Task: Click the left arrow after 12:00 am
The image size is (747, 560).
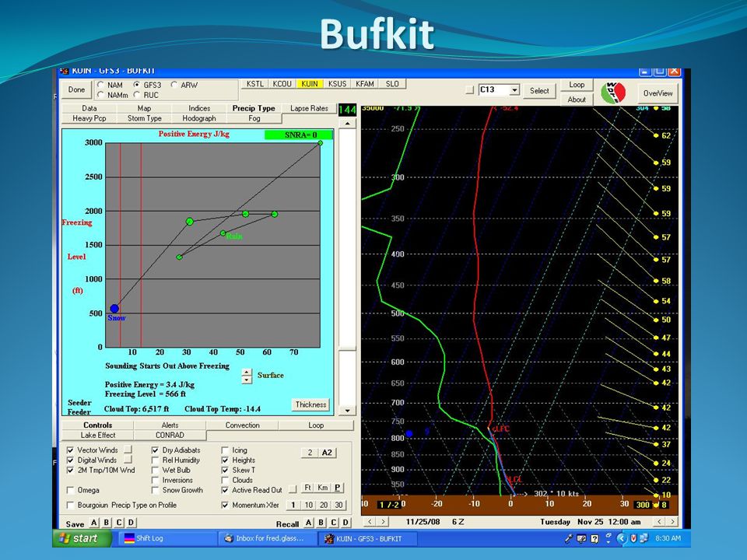Action: pyautogui.click(x=660, y=521)
